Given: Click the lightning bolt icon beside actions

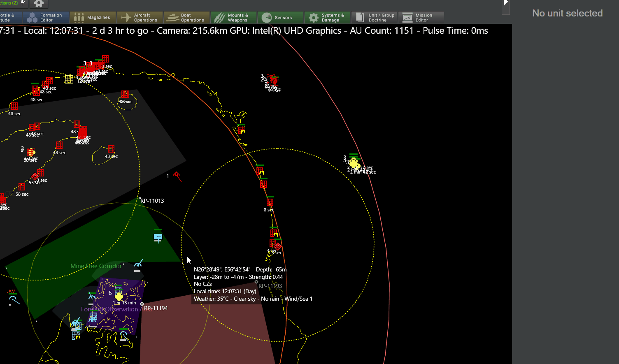Looking at the screenshot, I should pyautogui.click(x=23, y=2).
